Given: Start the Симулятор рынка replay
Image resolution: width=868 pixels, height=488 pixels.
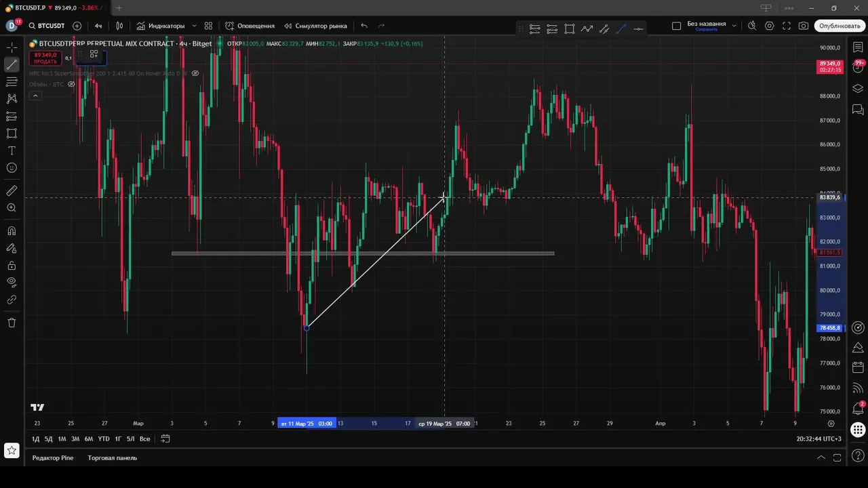Looking at the screenshot, I should point(315,26).
